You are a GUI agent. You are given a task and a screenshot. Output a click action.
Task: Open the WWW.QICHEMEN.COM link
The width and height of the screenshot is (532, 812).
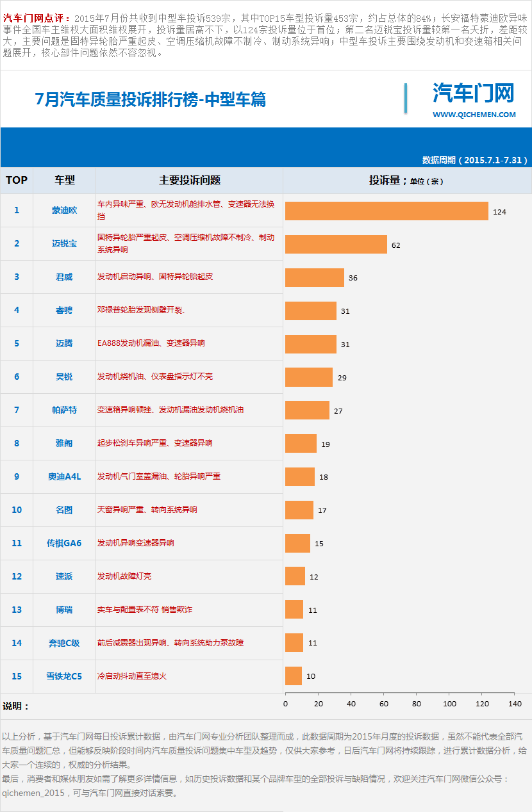tap(474, 115)
